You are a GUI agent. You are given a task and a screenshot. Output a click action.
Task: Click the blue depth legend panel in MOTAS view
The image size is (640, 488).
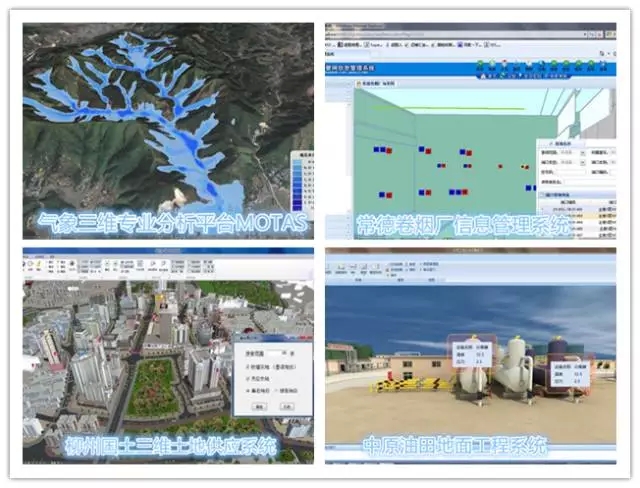[x=302, y=181]
